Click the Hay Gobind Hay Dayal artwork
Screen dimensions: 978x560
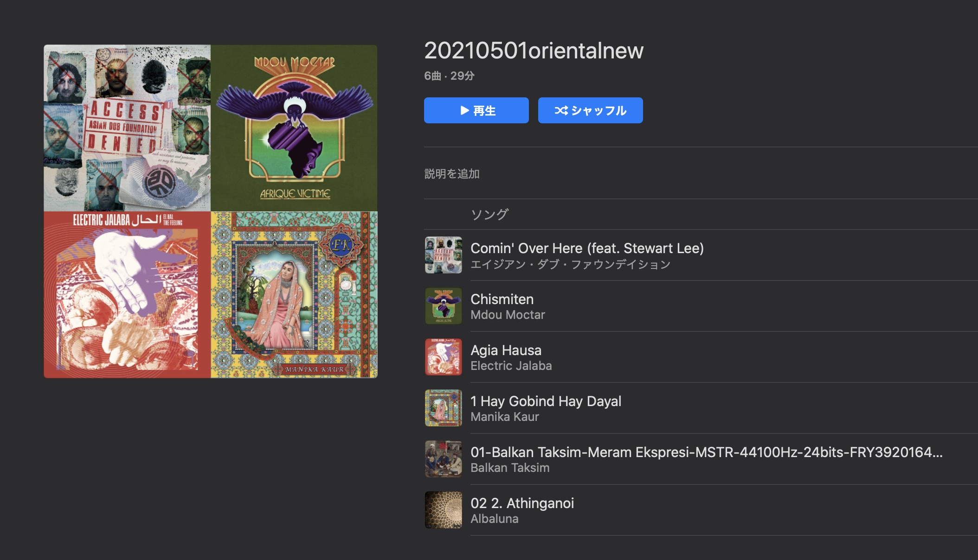coord(443,408)
